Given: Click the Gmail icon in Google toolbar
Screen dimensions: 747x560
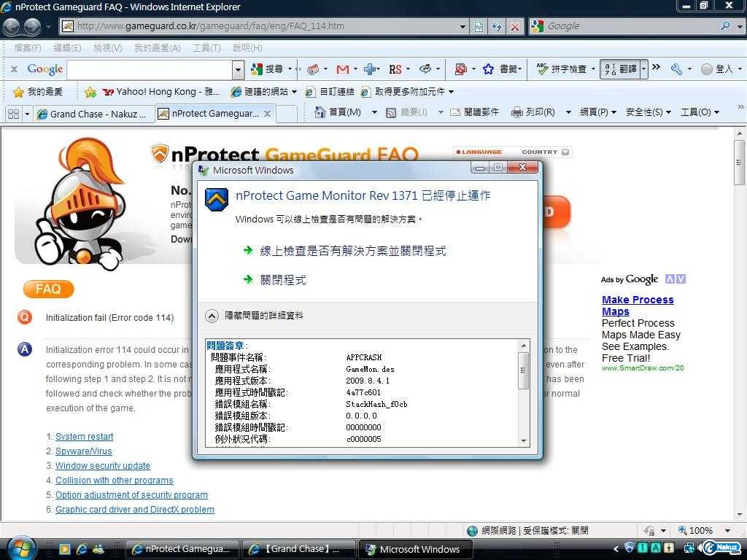Looking at the screenshot, I should 343,69.
